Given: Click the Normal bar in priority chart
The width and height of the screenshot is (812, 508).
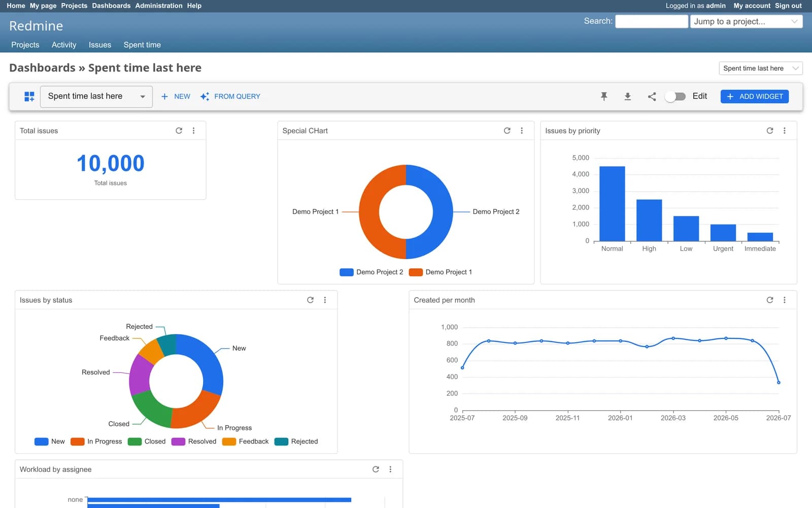Looking at the screenshot, I should click(612, 204).
